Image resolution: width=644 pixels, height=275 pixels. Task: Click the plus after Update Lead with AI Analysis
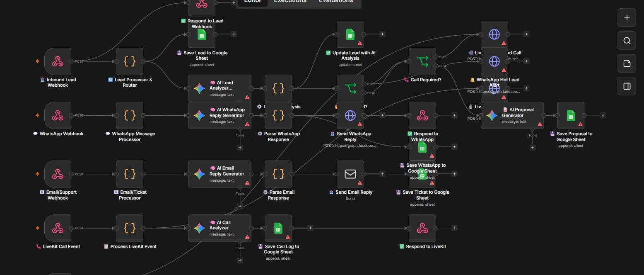pyautogui.click(x=382, y=34)
